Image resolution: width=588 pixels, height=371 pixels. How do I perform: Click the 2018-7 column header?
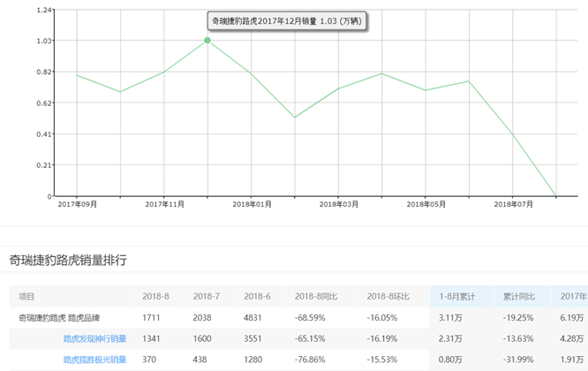207,296
